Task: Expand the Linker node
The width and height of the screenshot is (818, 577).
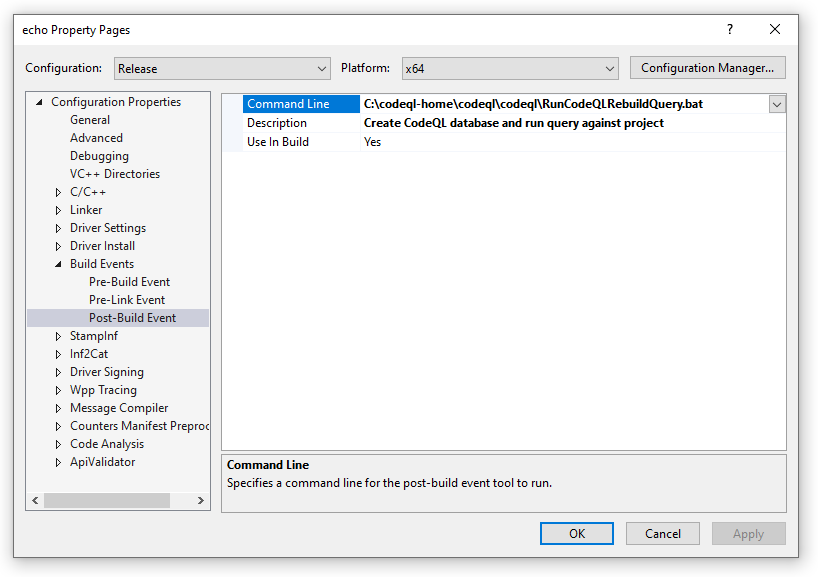Action: tap(58, 209)
